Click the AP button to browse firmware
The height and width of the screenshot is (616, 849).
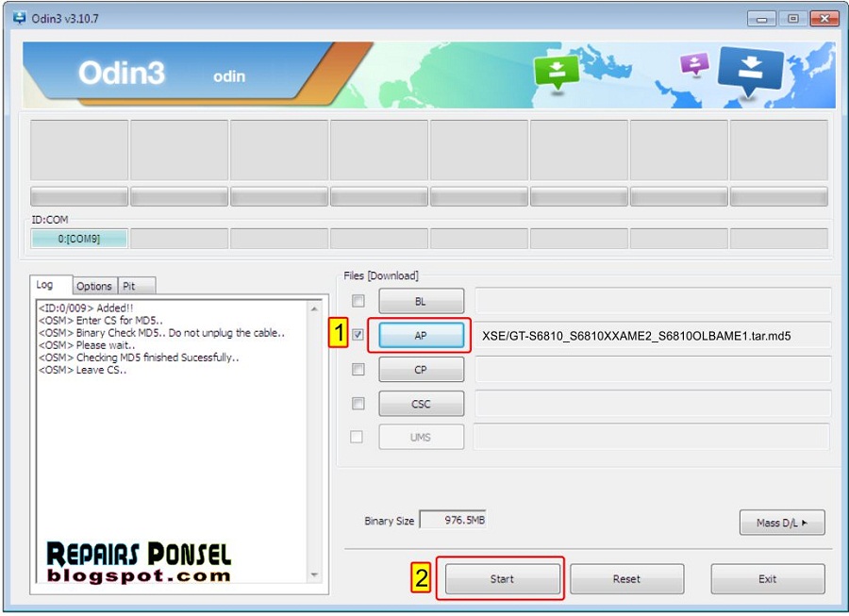click(422, 336)
